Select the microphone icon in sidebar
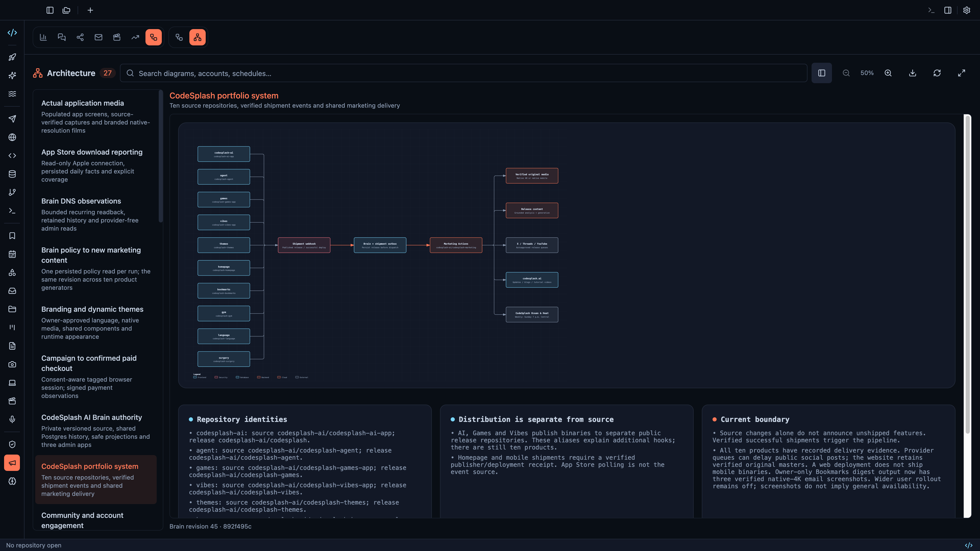The image size is (980, 551). [12, 419]
